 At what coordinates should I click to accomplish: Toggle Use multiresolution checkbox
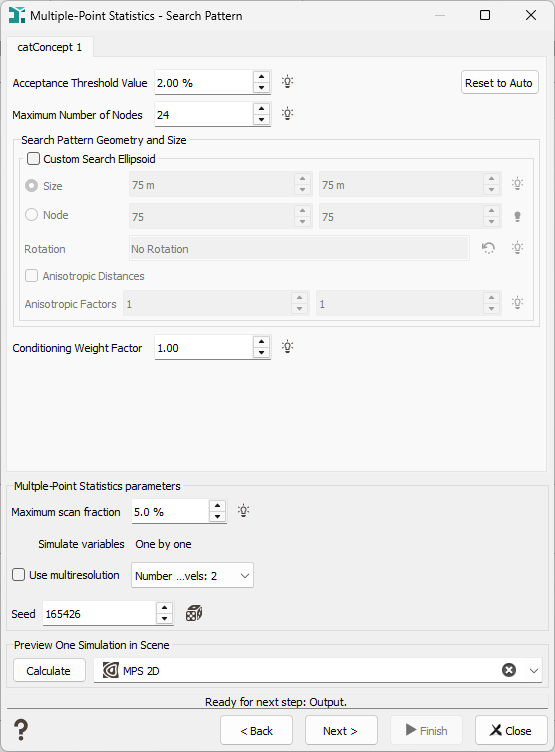pos(18,575)
